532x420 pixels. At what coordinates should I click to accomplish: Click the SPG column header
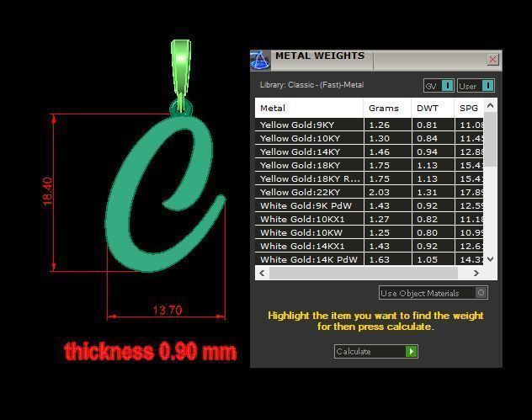[469, 108]
